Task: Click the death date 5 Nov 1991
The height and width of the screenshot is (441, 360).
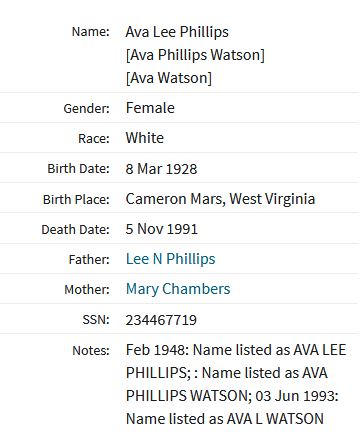Action: 162,229
